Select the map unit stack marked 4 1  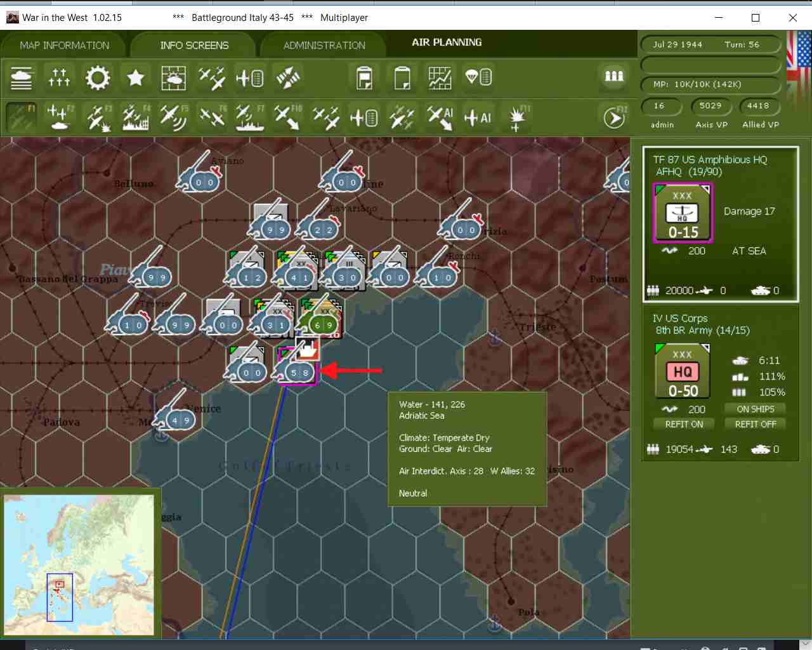tap(297, 271)
